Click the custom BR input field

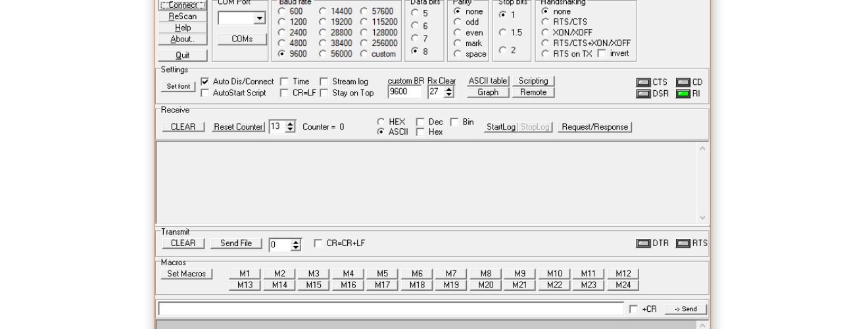404,92
